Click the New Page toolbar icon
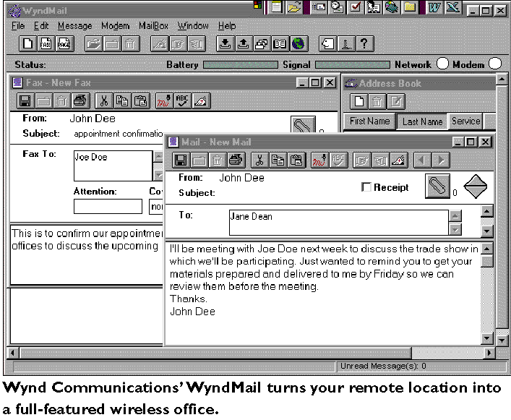 coord(64,43)
